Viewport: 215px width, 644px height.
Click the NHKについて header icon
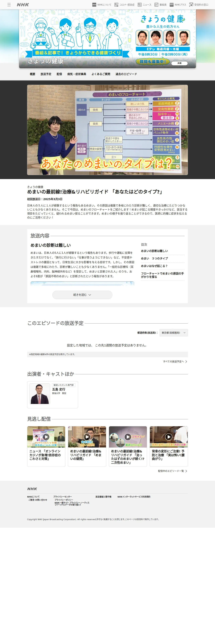tap(94, 5)
